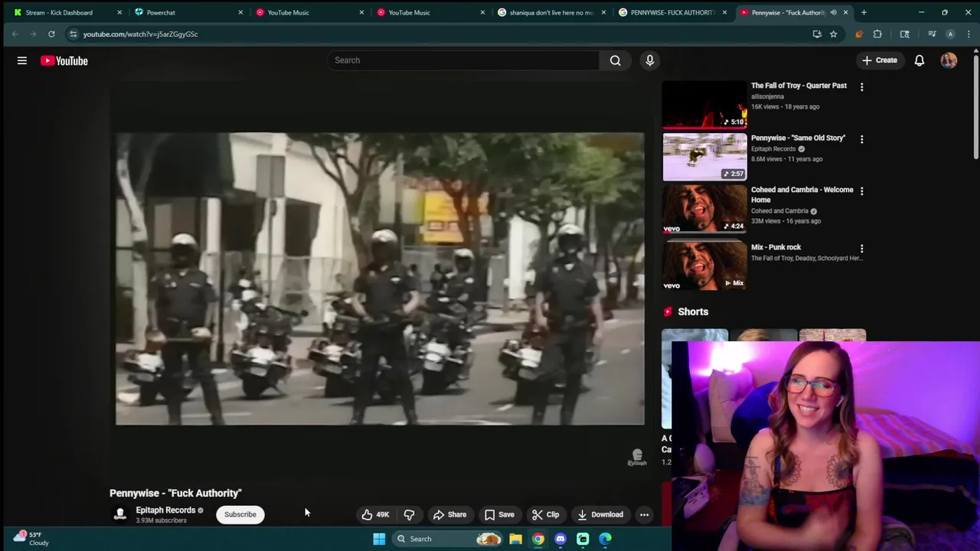Open options for Welcome Home video
The width and height of the screenshot is (980, 551).
(x=862, y=191)
